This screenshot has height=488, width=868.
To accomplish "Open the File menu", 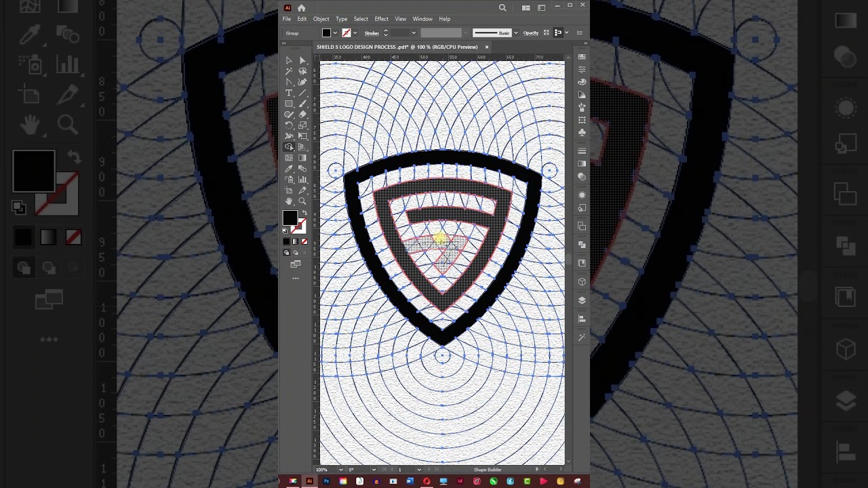I will tap(287, 19).
